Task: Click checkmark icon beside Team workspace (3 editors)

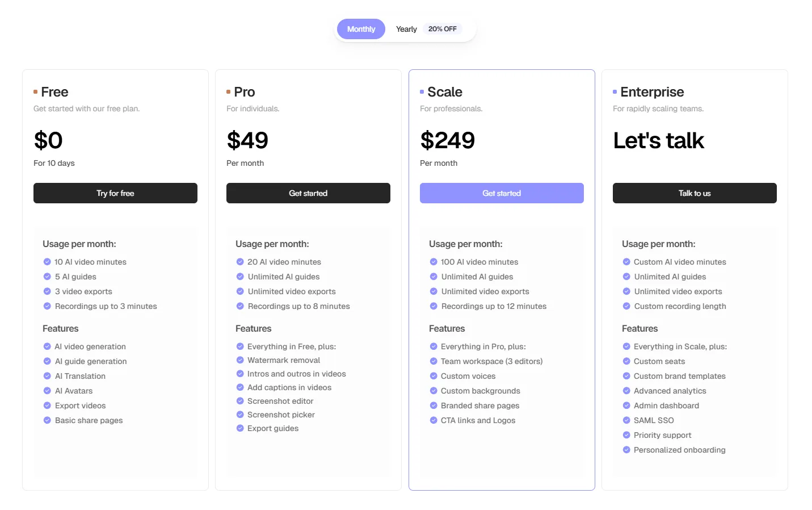Action: tap(434, 361)
